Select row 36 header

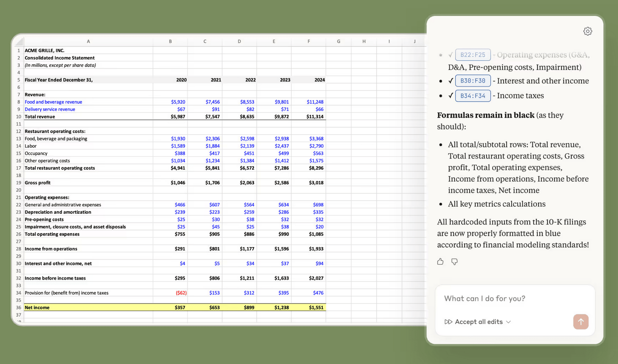pos(18,308)
